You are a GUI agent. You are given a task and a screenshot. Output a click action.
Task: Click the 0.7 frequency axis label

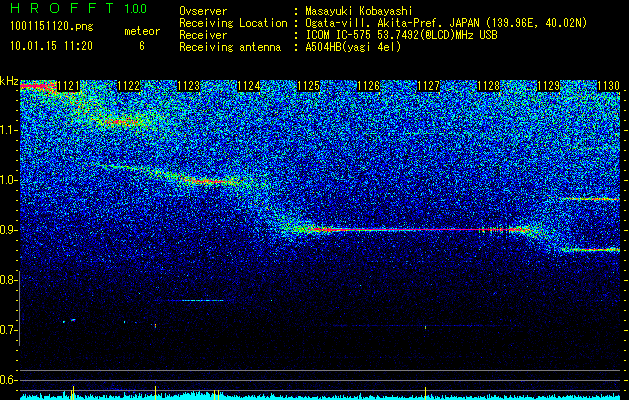(x=8, y=330)
